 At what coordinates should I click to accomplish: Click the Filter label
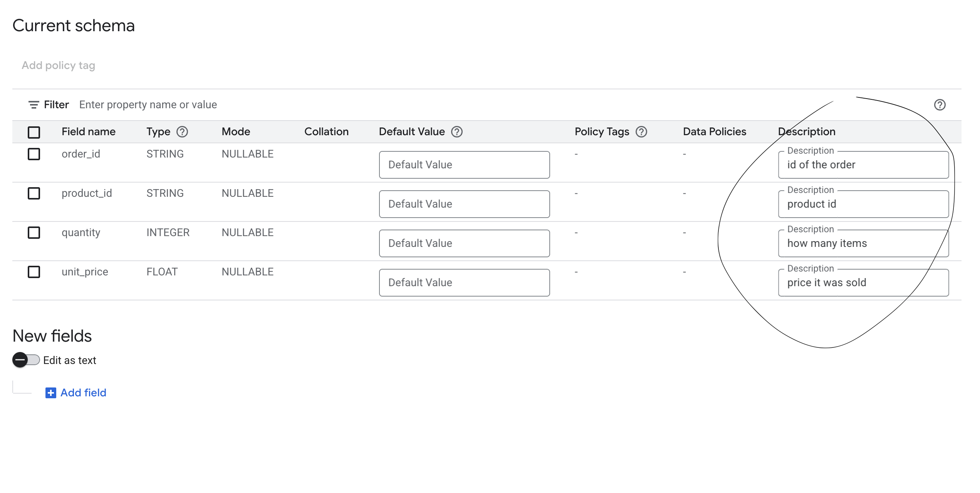(56, 105)
